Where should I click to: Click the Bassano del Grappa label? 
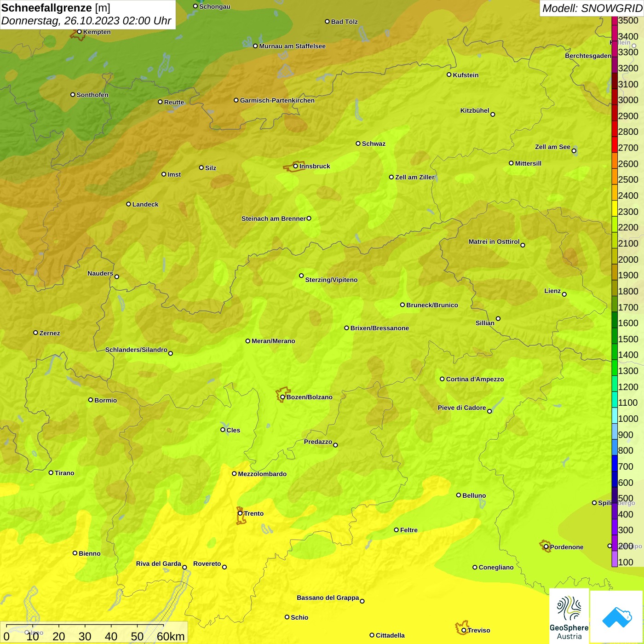tap(328, 598)
